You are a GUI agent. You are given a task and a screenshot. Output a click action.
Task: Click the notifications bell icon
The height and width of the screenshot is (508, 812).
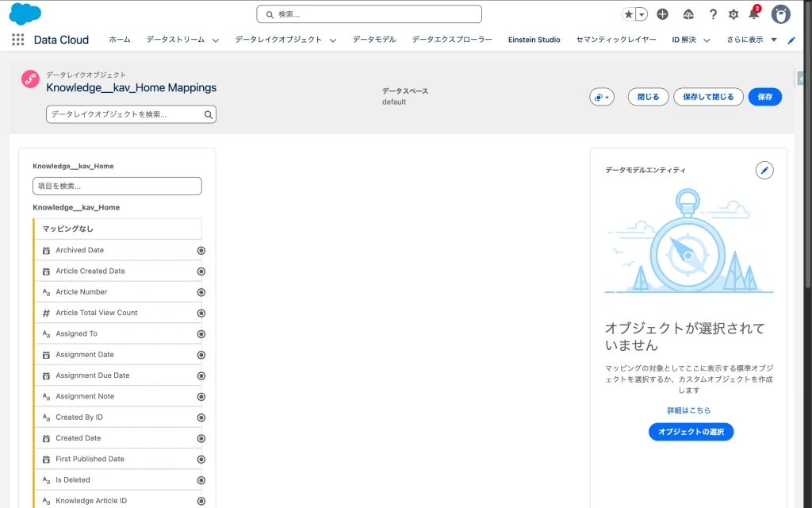tap(753, 14)
